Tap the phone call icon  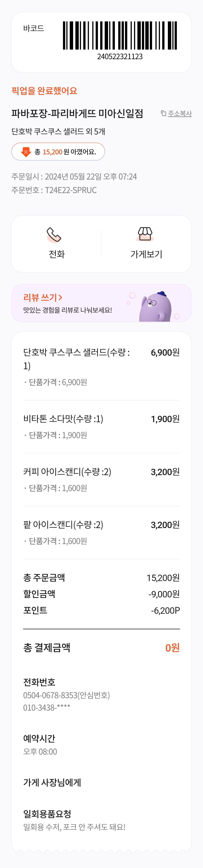(54, 235)
